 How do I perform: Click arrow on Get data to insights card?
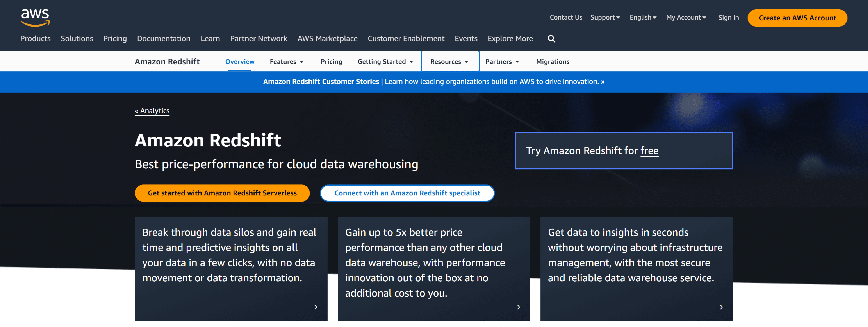pyautogui.click(x=721, y=307)
